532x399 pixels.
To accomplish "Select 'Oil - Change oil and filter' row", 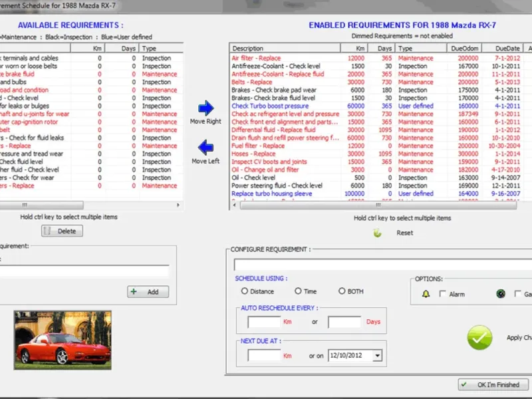I will 380,170.
